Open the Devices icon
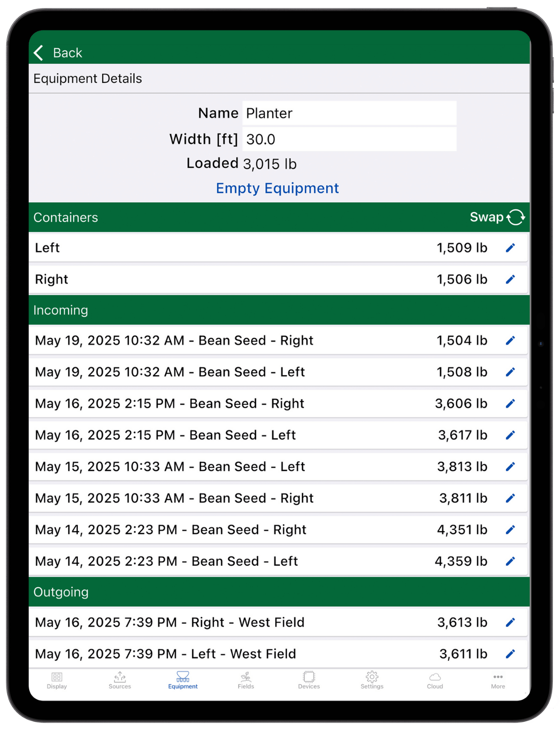This screenshot has width=560, height=731. [x=309, y=677]
